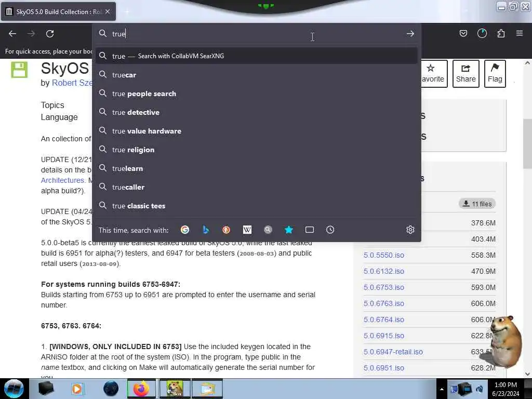Search bookmarks using the star icon
Image resolution: width=532 pixels, height=399 pixels.
click(x=289, y=230)
